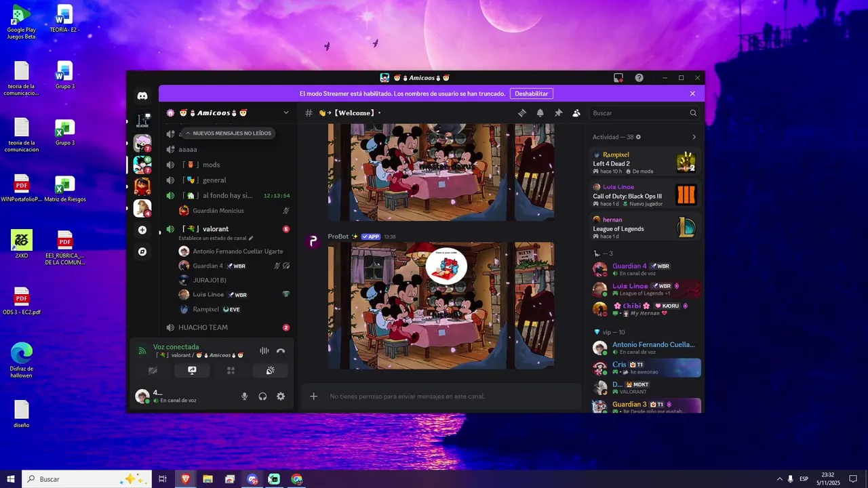Open Discord direct messages home icon

(x=142, y=96)
